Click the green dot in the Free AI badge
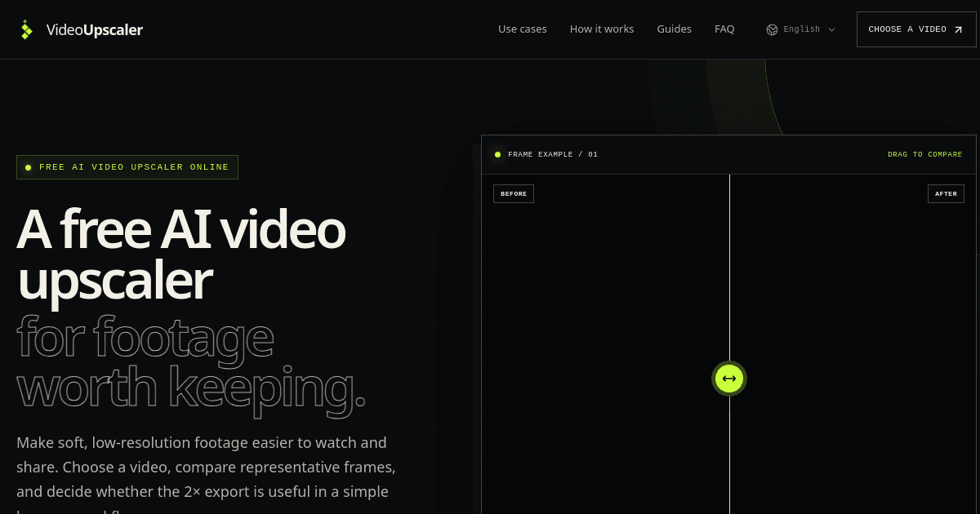 [x=28, y=167]
